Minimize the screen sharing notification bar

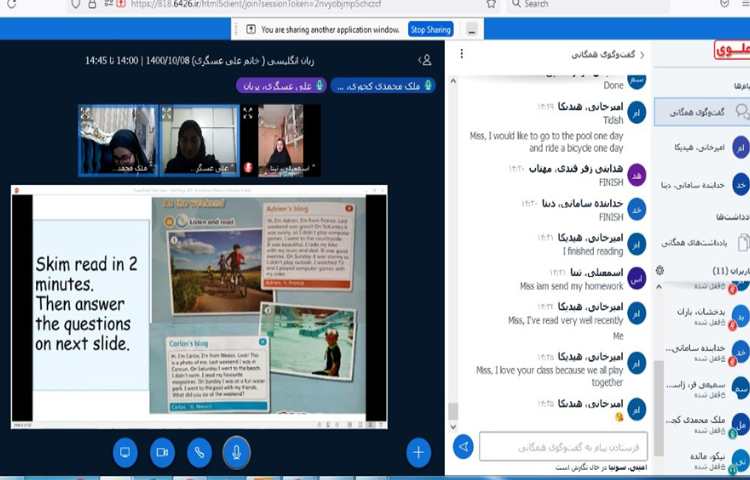pyautogui.click(x=472, y=30)
